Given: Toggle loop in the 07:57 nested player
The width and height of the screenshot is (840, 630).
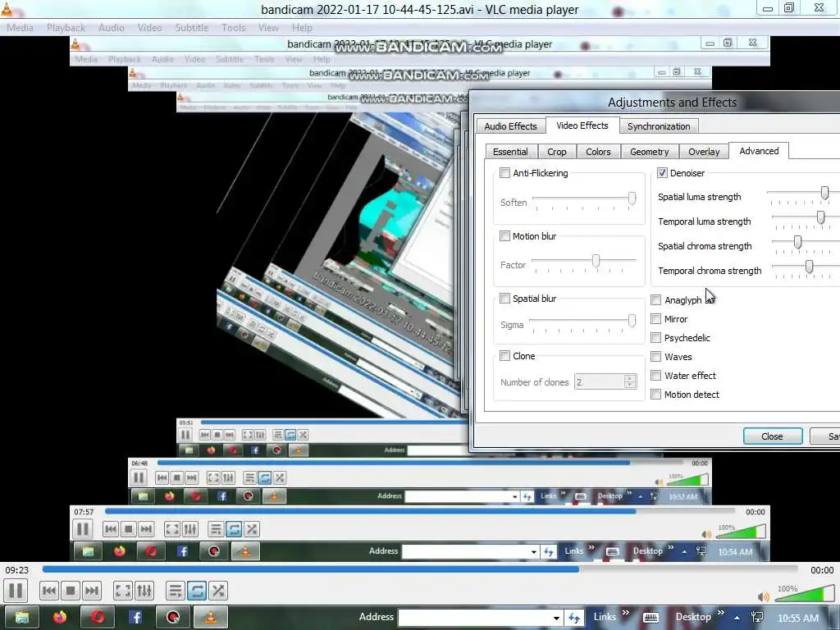Looking at the screenshot, I should [234, 529].
